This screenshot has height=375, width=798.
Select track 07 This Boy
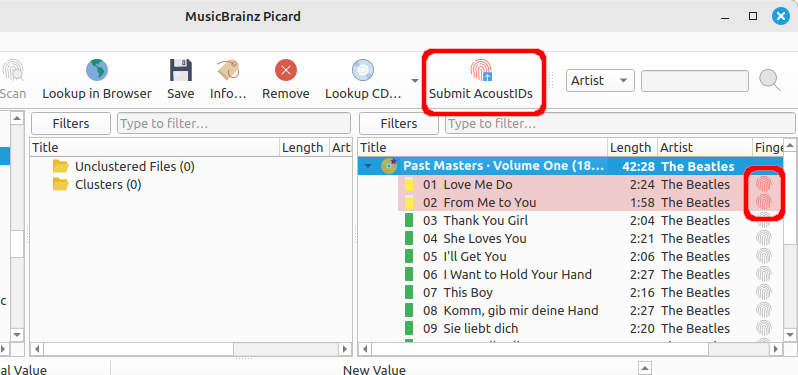pyautogui.click(x=590, y=293)
